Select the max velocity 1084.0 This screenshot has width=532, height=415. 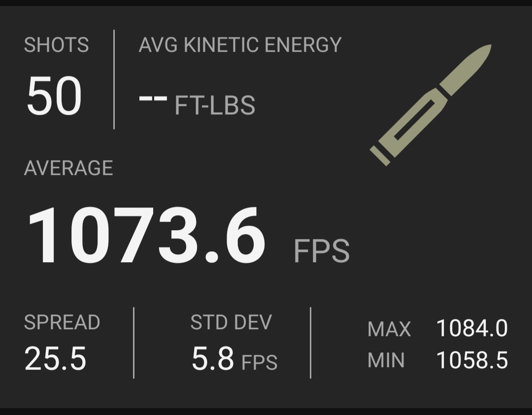point(472,328)
